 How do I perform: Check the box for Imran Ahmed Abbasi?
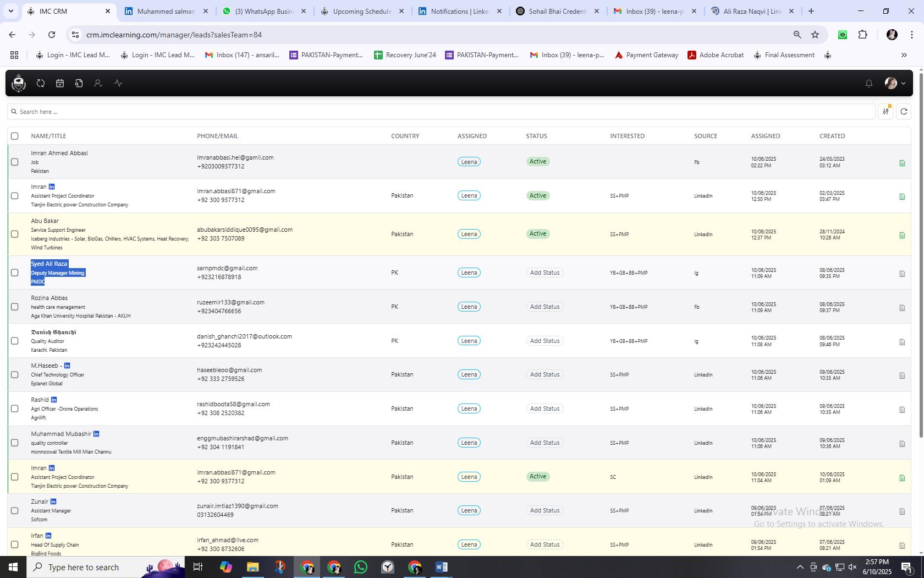point(15,162)
